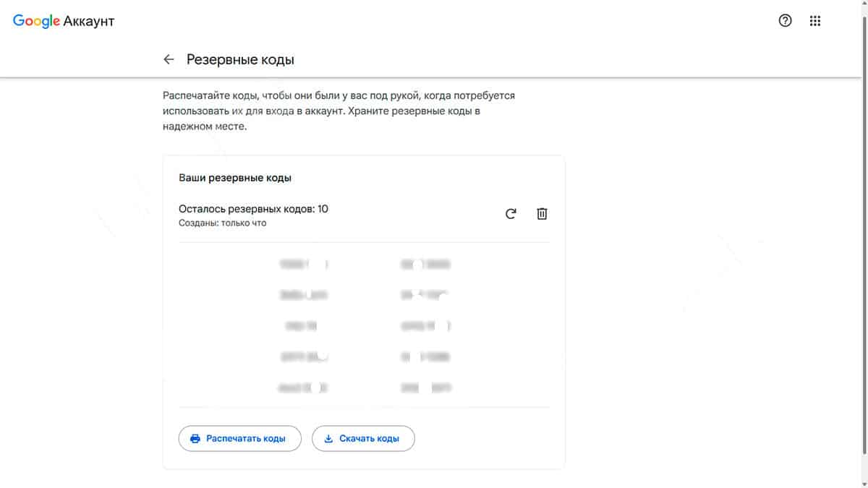Image resolution: width=868 pixels, height=488 pixels.
Task: Click the Аккаунт text in the header
Action: coord(89,22)
